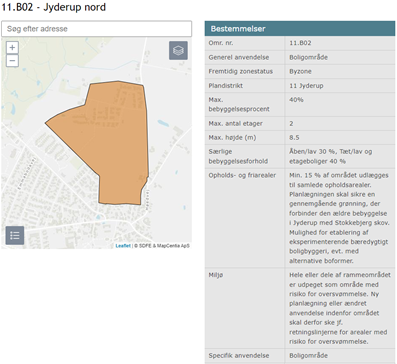Select the Fremtidig zonestatus Byzone row
This screenshot has height=364, width=397.
[300, 71]
